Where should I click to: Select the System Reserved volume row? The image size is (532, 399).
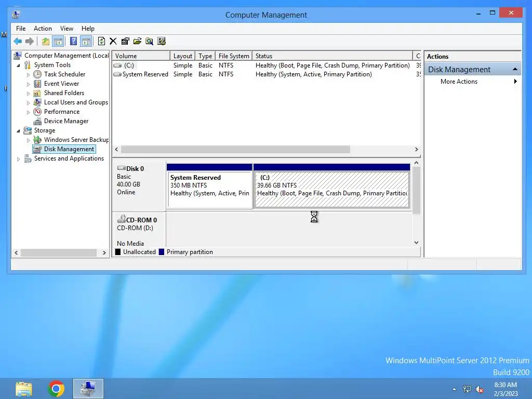tap(267, 74)
